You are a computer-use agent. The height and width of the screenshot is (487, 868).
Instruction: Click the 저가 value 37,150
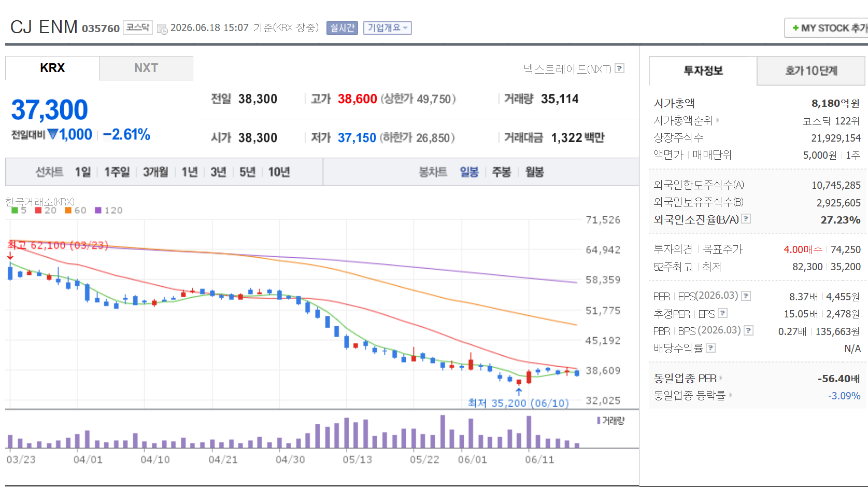pyautogui.click(x=357, y=138)
